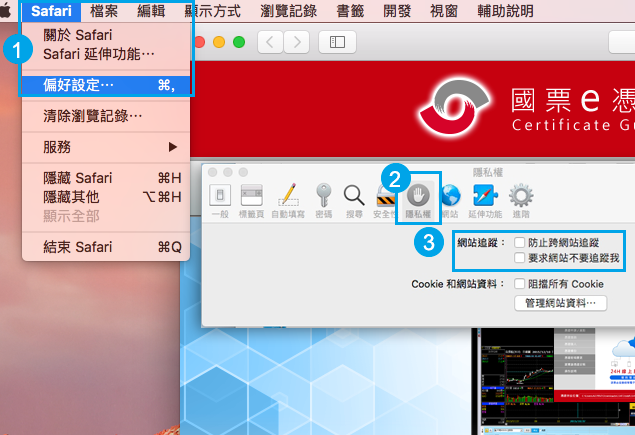Screen dimensions: 635x435
Task: Open the Apple menu
Action: click(6, 11)
